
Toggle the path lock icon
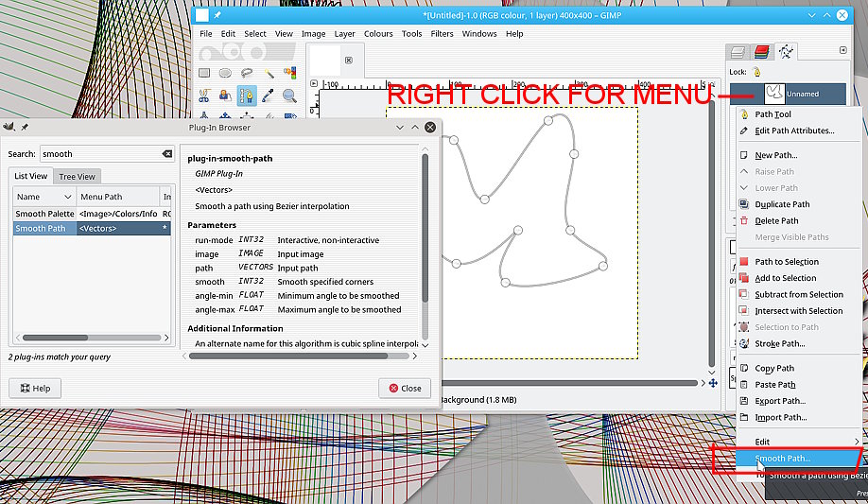757,72
